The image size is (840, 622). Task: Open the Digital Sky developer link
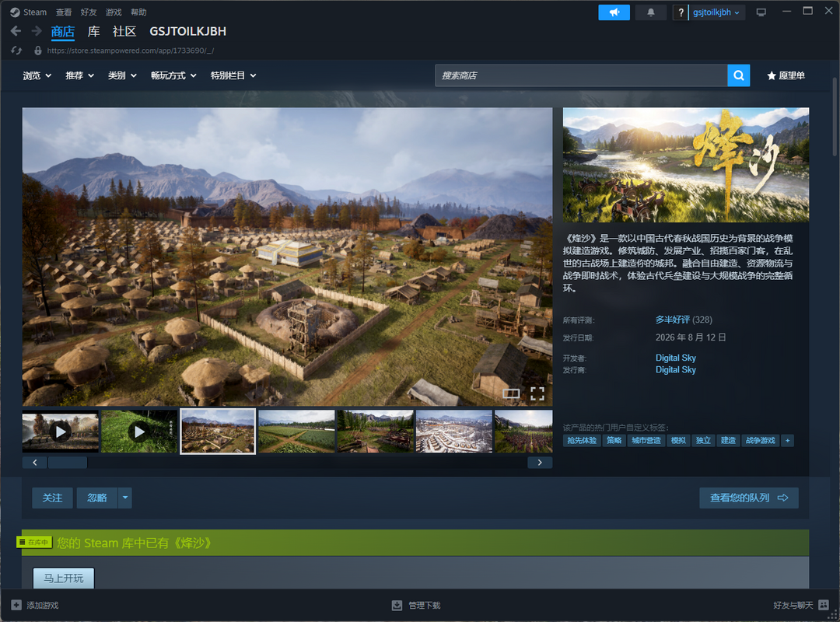pos(676,358)
